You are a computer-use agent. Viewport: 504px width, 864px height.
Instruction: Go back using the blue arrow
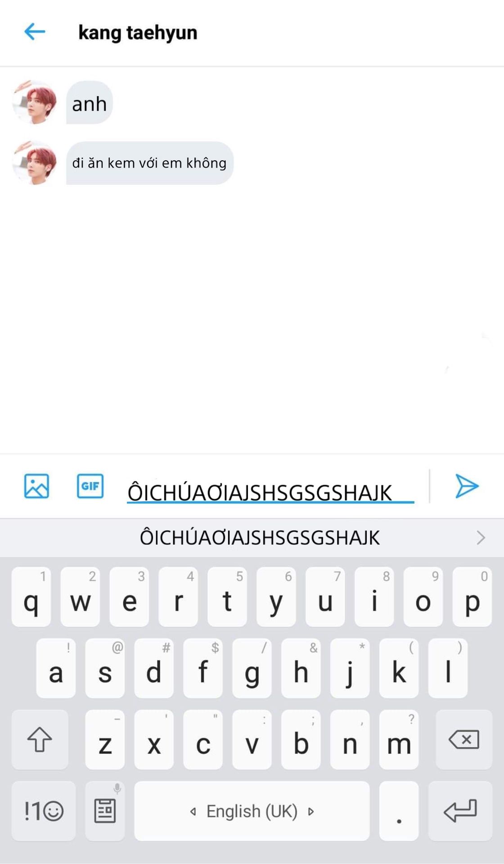click(x=35, y=32)
